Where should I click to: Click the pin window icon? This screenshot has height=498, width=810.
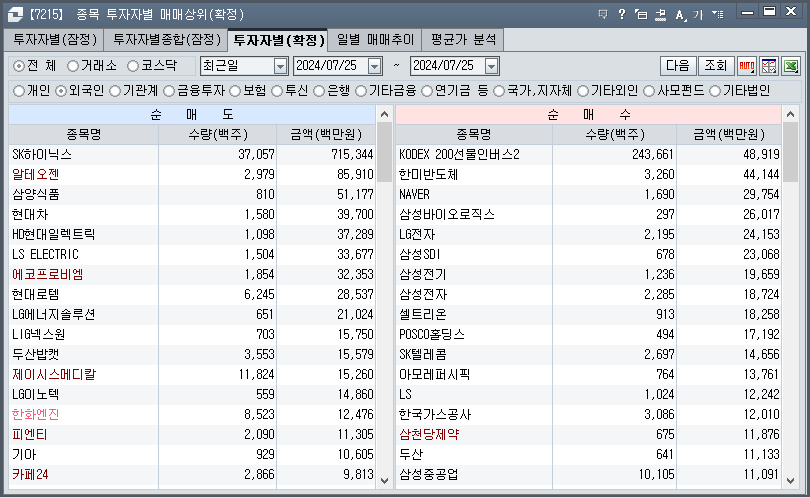coord(660,14)
